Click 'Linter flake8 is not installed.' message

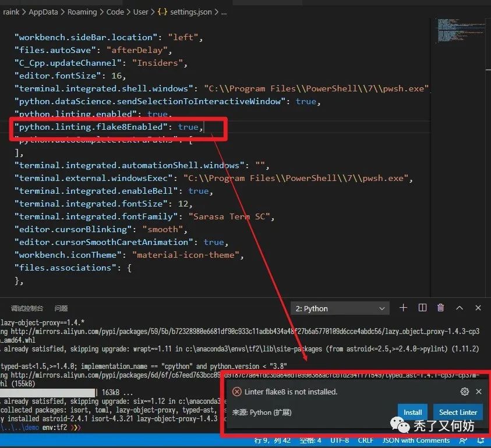tap(291, 392)
